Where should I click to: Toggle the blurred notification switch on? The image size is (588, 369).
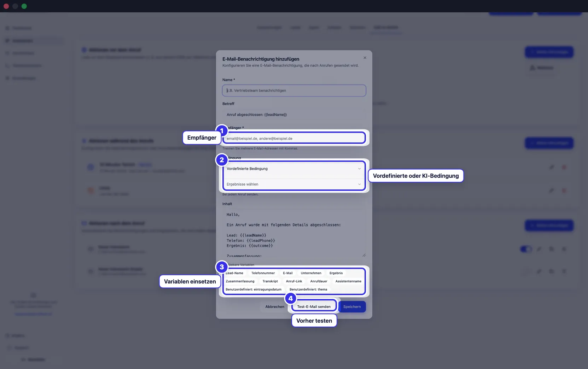pos(526,249)
